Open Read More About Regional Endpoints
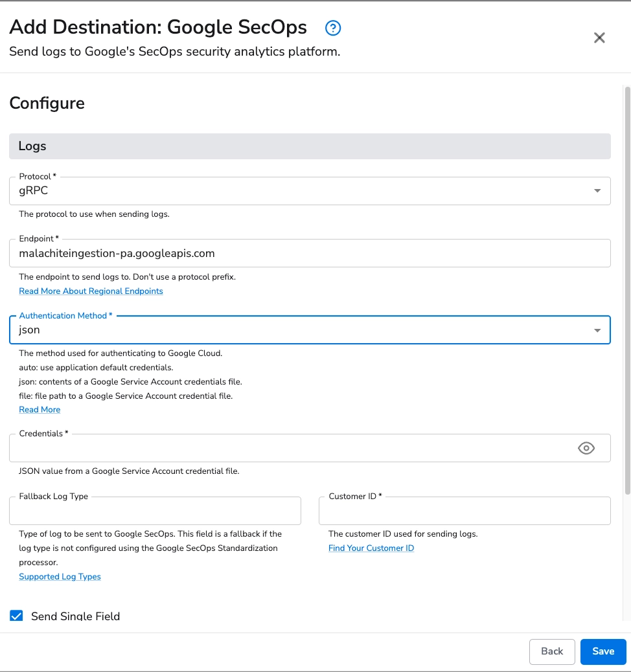This screenshot has height=672, width=631. tap(91, 291)
